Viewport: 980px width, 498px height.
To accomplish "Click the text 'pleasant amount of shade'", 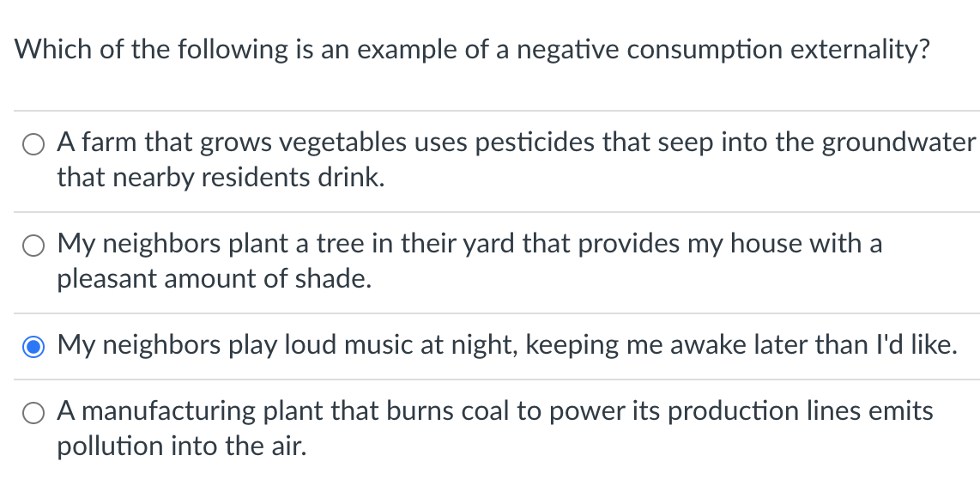I will 213,278.
